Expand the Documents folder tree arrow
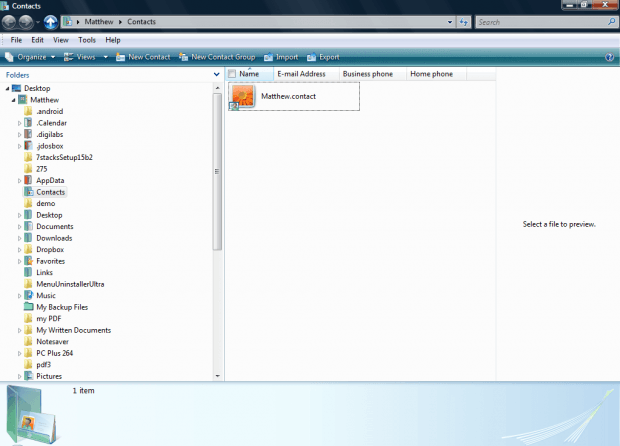620x446 pixels. [x=19, y=227]
